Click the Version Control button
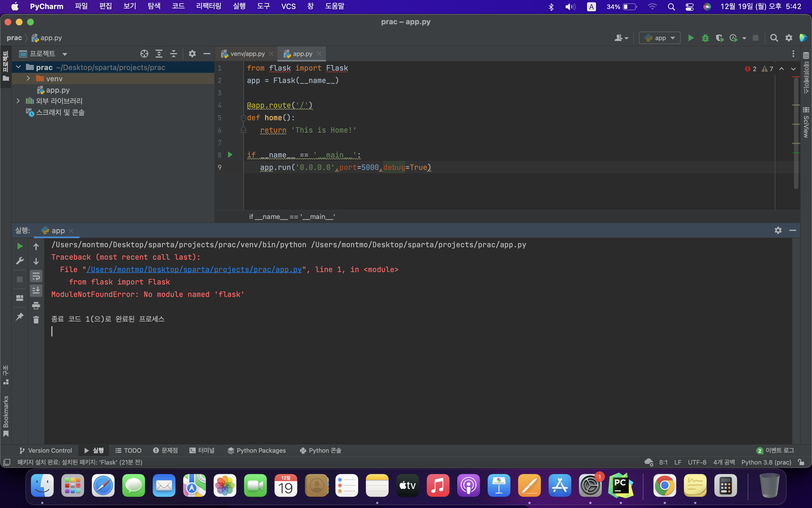The image size is (812, 508). [x=46, y=450]
